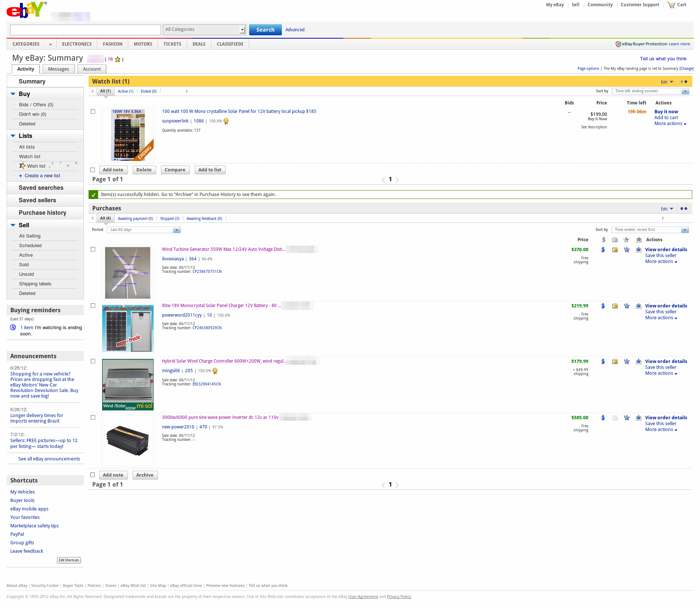
Task: Click Advanced search link
Action: click(295, 30)
